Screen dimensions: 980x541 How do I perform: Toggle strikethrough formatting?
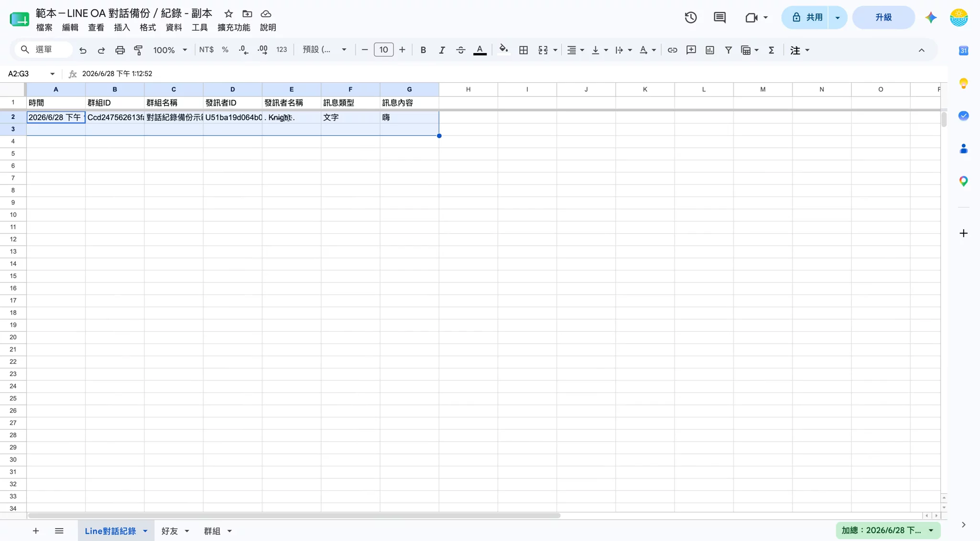[460, 50]
